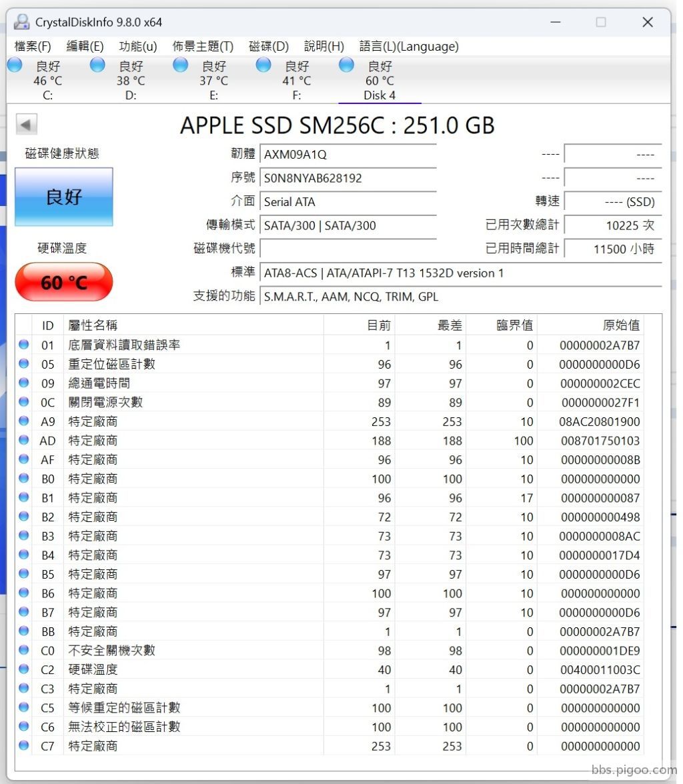Click status dot for attribute 01
Screen dimensions: 683x784
[x=23, y=345]
